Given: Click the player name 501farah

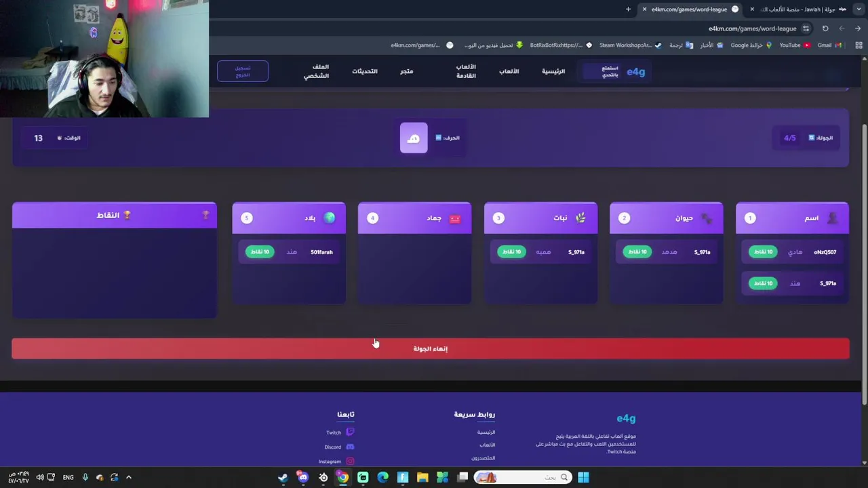Looking at the screenshot, I should (321, 252).
